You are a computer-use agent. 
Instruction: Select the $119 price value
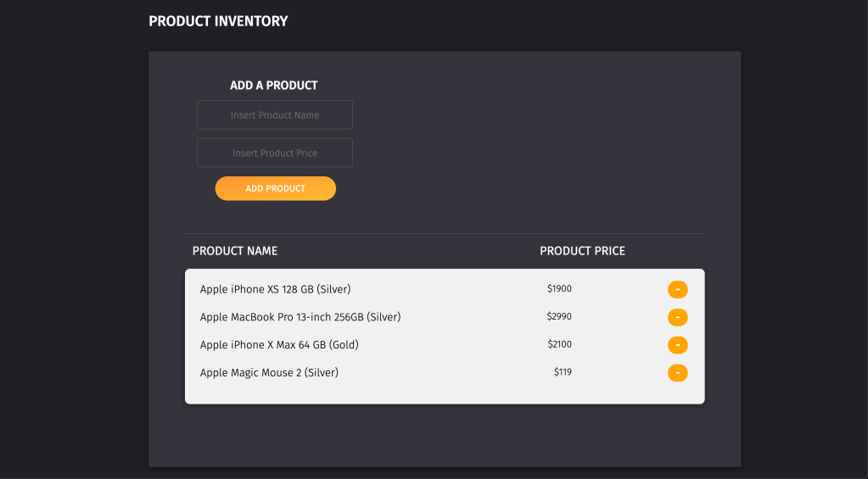tap(563, 372)
